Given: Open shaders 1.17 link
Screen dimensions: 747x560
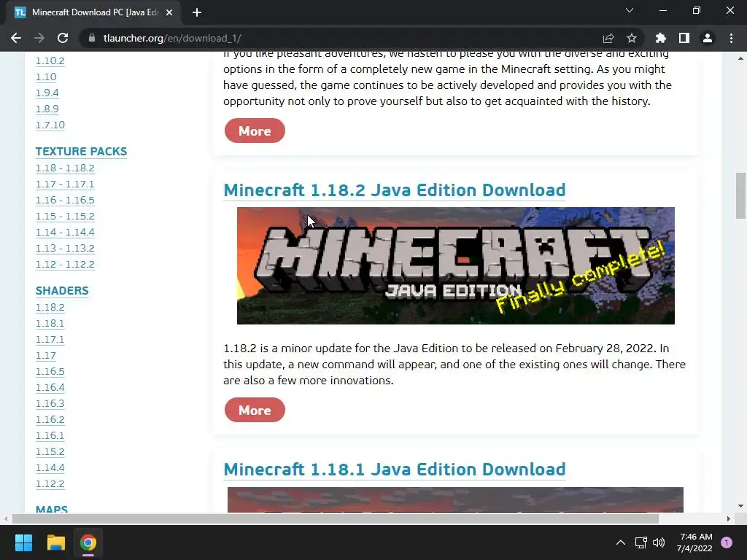Looking at the screenshot, I should tap(46, 355).
